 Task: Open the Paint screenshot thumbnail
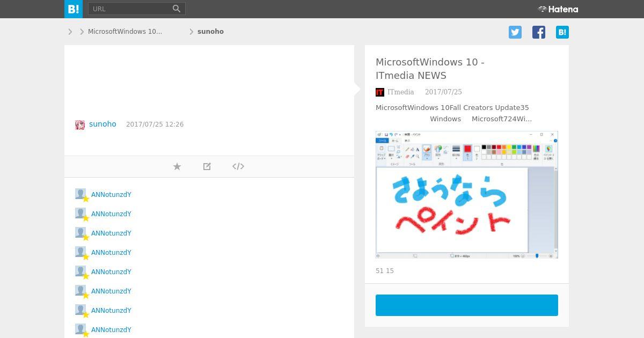click(x=467, y=195)
